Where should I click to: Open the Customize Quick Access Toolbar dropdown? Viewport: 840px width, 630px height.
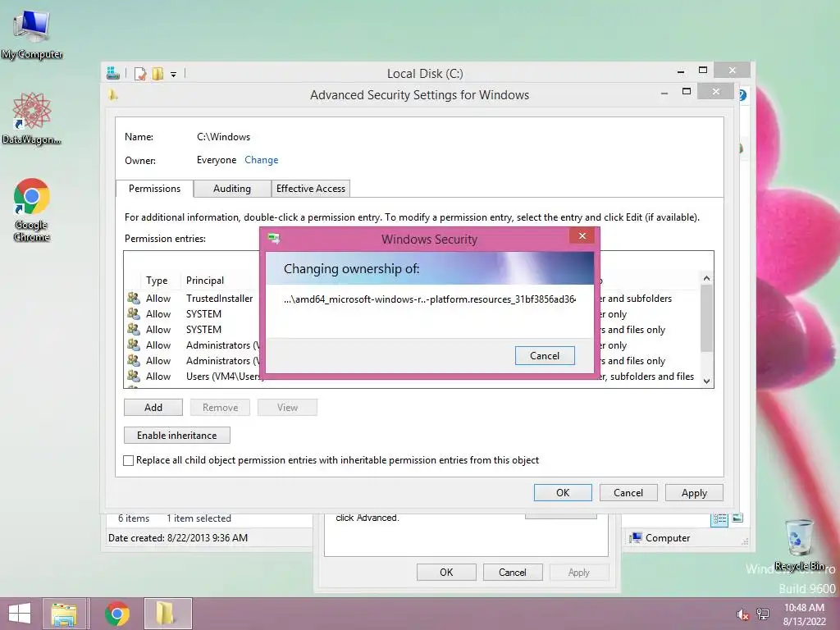tap(174, 74)
